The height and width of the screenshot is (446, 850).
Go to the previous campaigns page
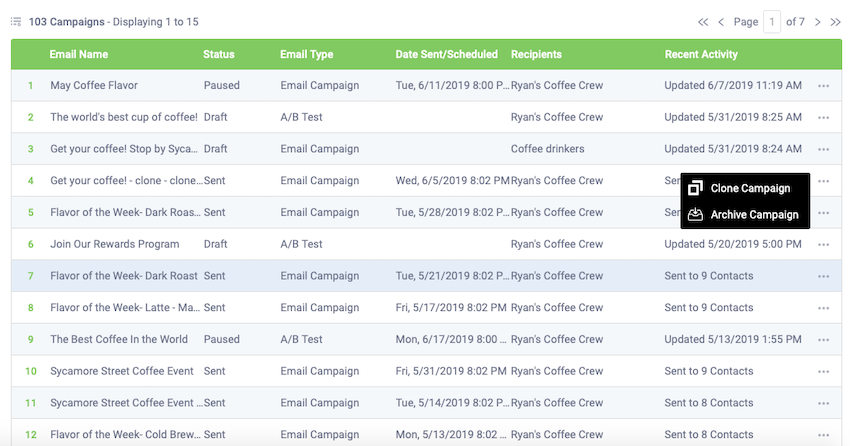(x=721, y=22)
